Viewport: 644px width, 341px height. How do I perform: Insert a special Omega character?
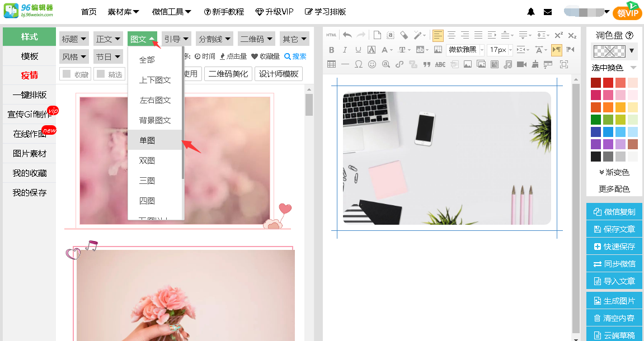coord(359,64)
